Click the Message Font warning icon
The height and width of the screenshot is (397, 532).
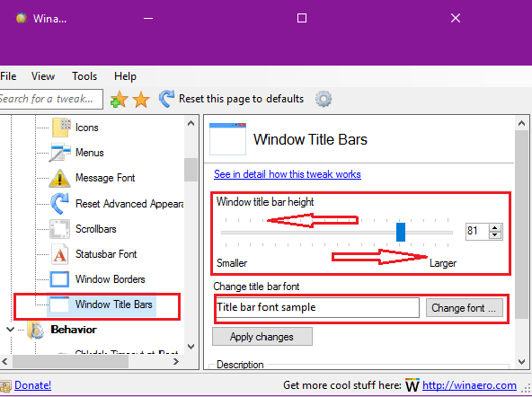pos(59,178)
